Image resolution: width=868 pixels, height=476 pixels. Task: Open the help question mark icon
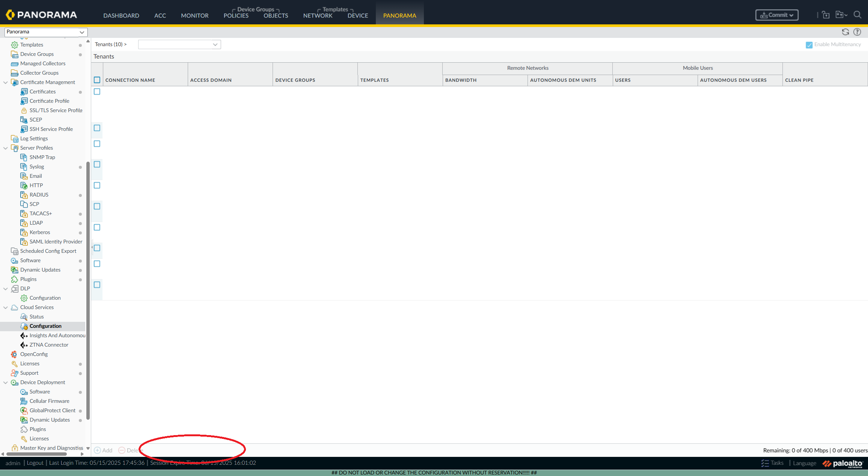(x=857, y=32)
